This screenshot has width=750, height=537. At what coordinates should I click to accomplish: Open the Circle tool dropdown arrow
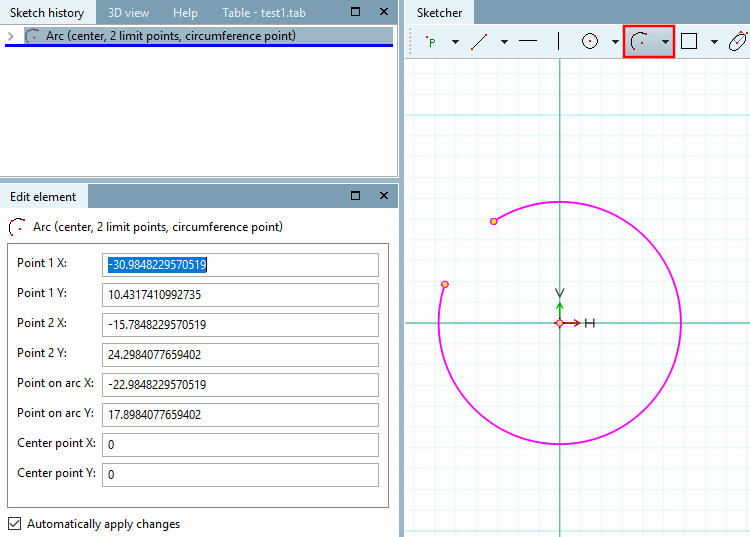click(x=615, y=42)
